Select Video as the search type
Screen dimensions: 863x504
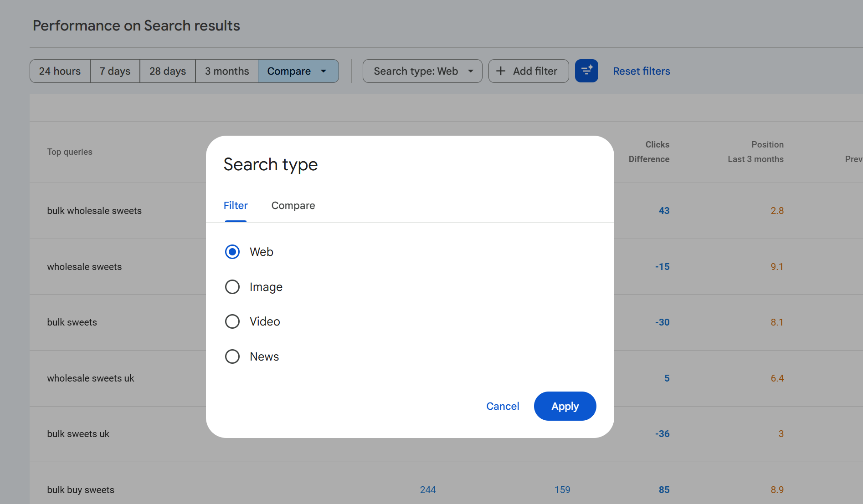tap(232, 321)
